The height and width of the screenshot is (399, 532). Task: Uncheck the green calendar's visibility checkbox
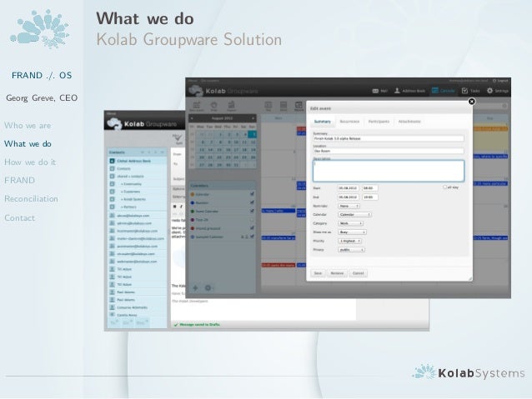(x=252, y=211)
